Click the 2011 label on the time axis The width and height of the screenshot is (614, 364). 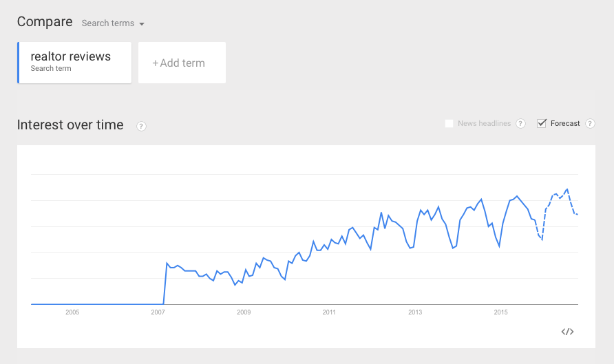coord(329,312)
